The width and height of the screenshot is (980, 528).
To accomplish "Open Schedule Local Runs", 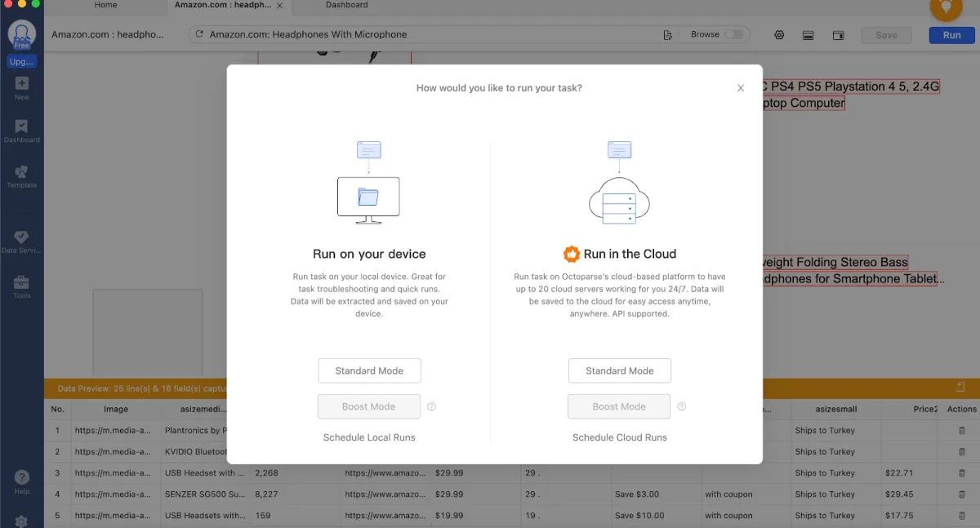I will coord(369,437).
